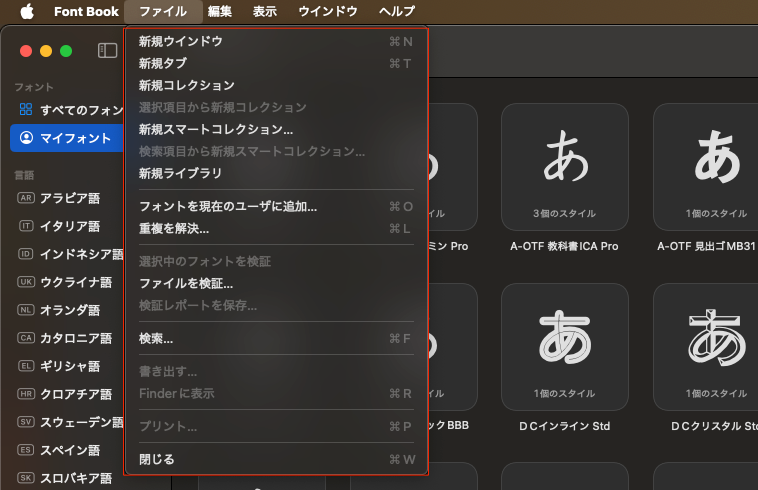Toggle the sidebar with the sidebar icon
The height and width of the screenshot is (490, 758).
pos(107,50)
